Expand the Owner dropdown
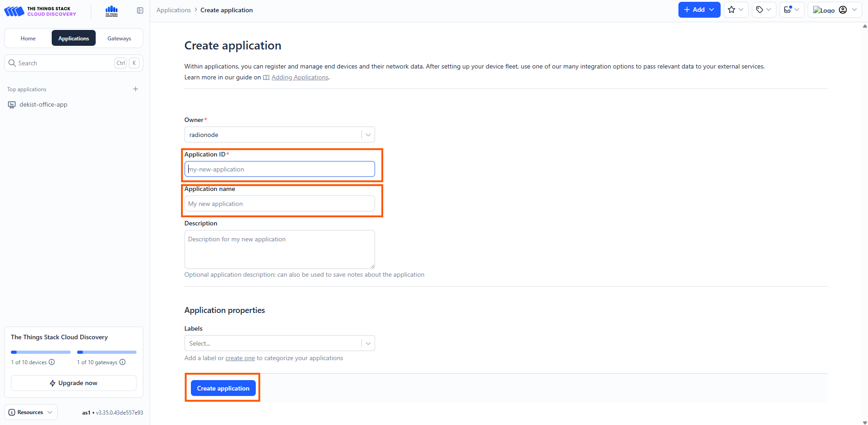 [x=368, y=135]
